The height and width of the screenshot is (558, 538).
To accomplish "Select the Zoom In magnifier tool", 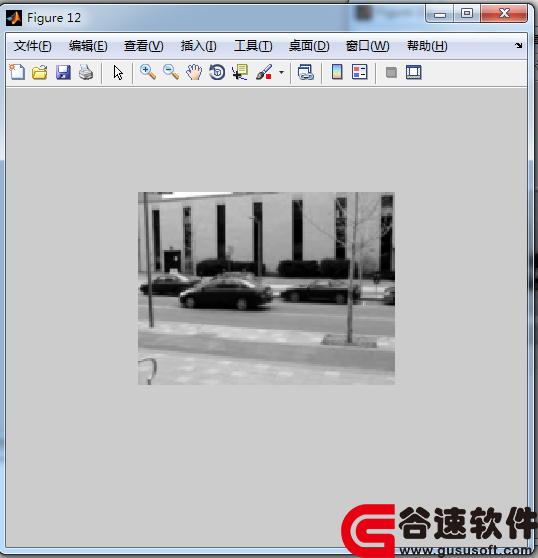I will click(x=148, y=72).
